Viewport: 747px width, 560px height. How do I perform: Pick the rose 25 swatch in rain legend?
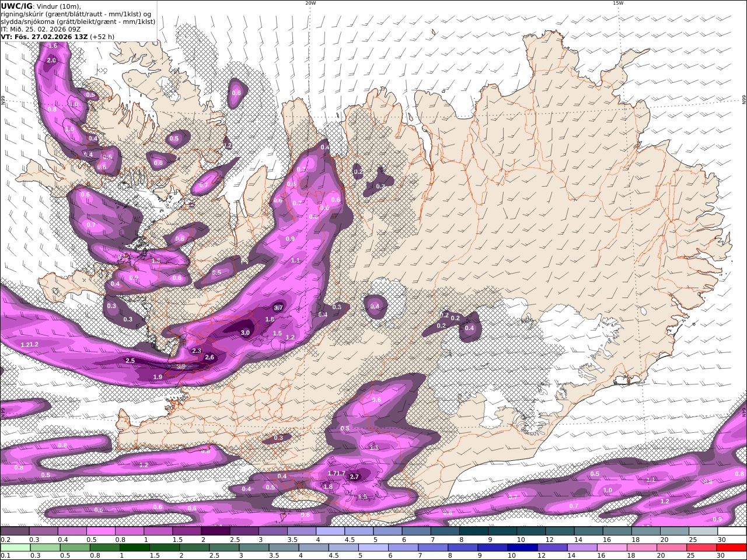tap(701, 548)
